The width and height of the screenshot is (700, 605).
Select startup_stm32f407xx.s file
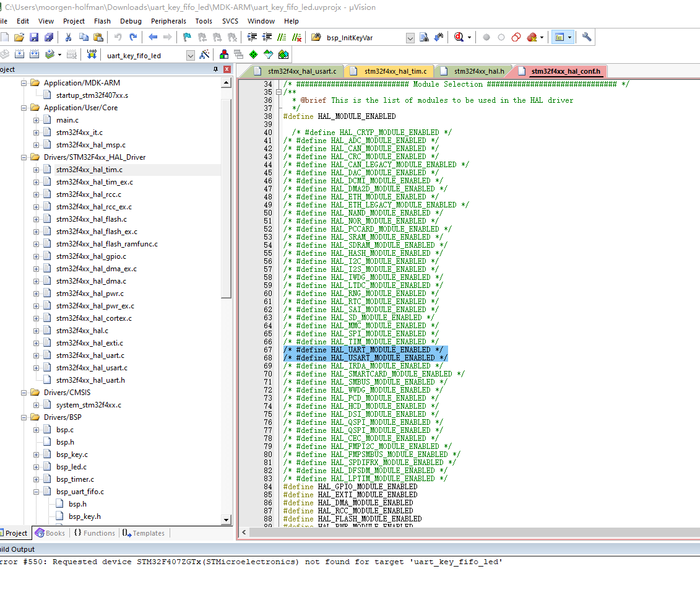(x=92, y=95)
